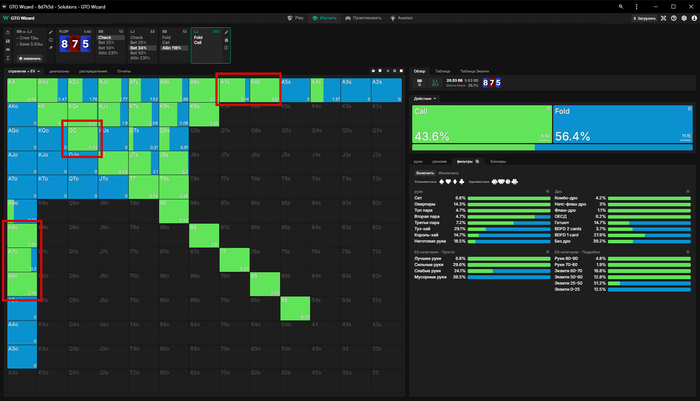Click the green Call 43.6% action block
The image size is (700, 401).
(x=482, y=125)
